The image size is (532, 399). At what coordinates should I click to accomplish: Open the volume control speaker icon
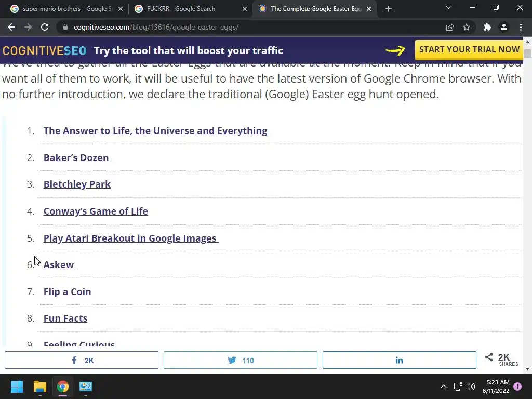tap(471, 387)
